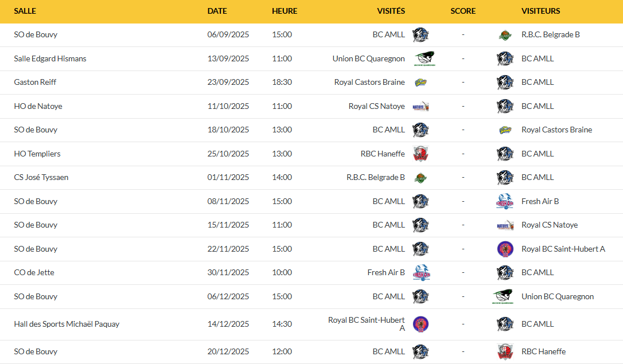Click BC AMLL logo in 13/09/2025 row

click(x=505, y=58)
